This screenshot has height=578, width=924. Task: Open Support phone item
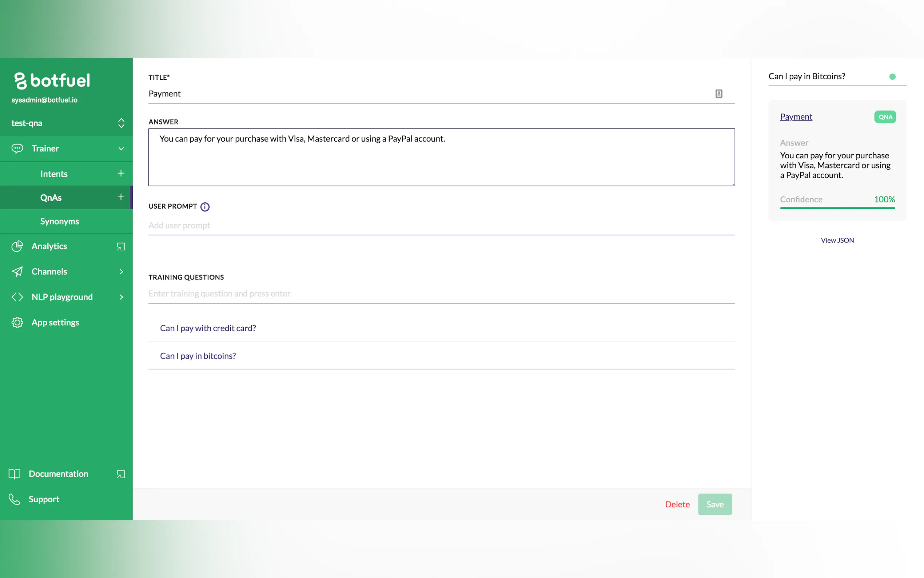[x=44, y=499]
